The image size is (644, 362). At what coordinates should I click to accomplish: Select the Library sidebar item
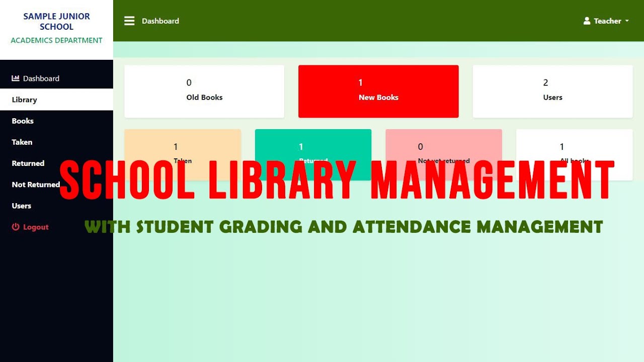point(56,100)
